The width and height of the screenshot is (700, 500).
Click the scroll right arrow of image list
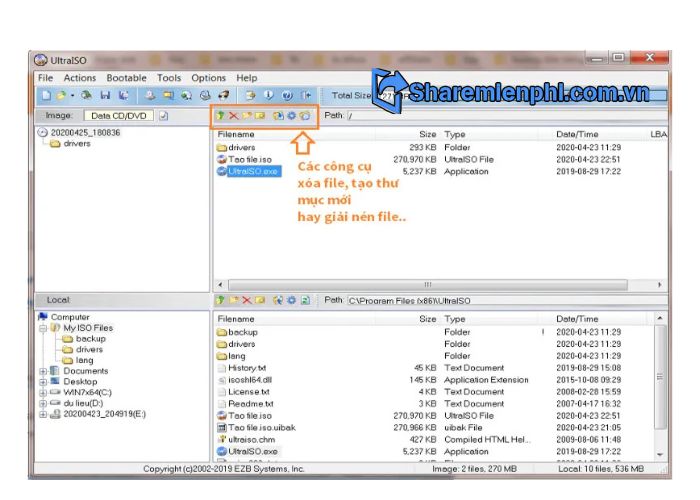tap(660, 284)
